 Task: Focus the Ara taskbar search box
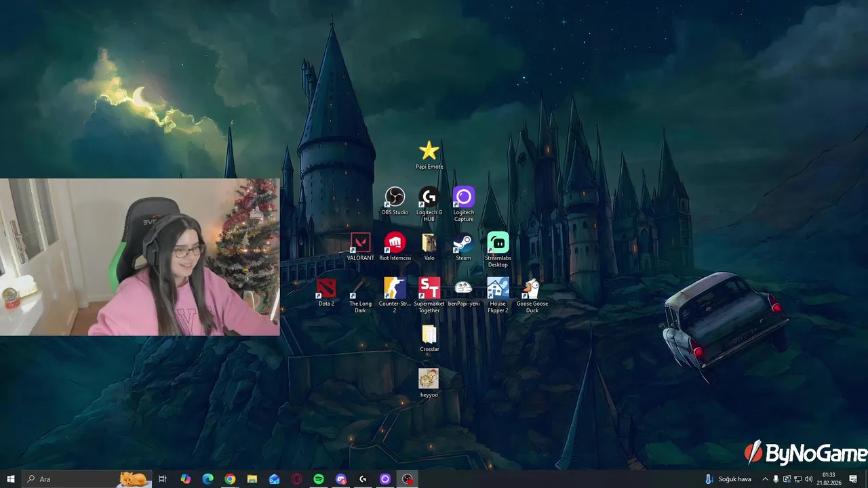[87, 479]
